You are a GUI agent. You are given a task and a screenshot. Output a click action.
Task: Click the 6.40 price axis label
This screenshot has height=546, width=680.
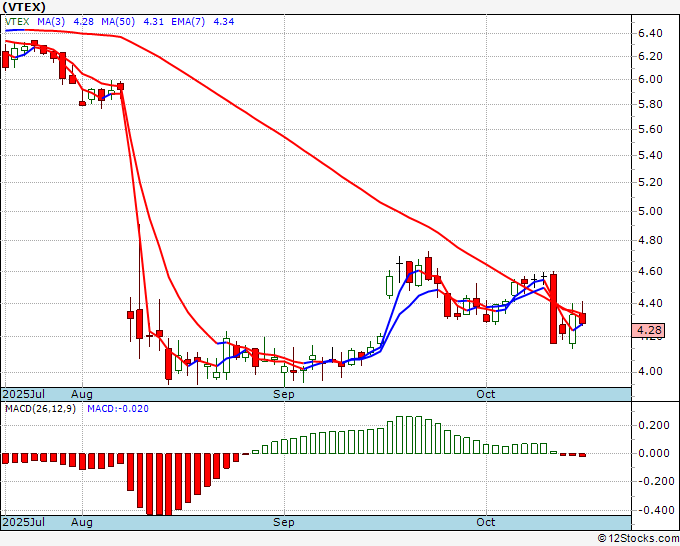pos(651,33)
